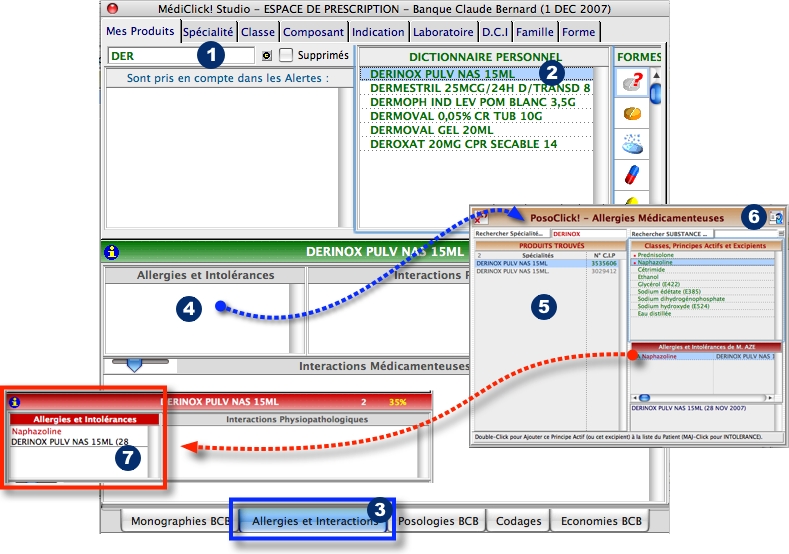Select DERINOX PULV NAS 15ML in dictionary
Screen dimensions: 789x554
(477, 74)
